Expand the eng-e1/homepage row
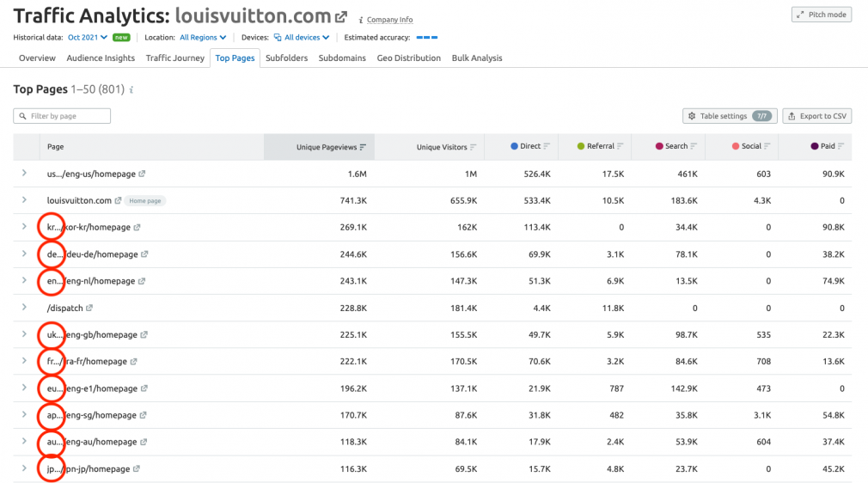This screenshot has width=868, height=483. (x=24, y=388)
